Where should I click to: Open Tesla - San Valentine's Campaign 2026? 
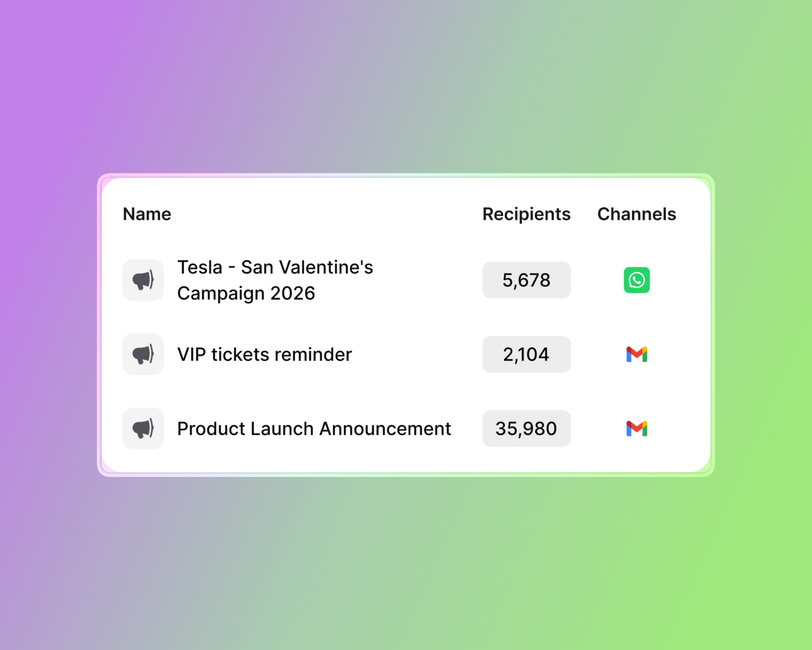[x=275, y=280]
